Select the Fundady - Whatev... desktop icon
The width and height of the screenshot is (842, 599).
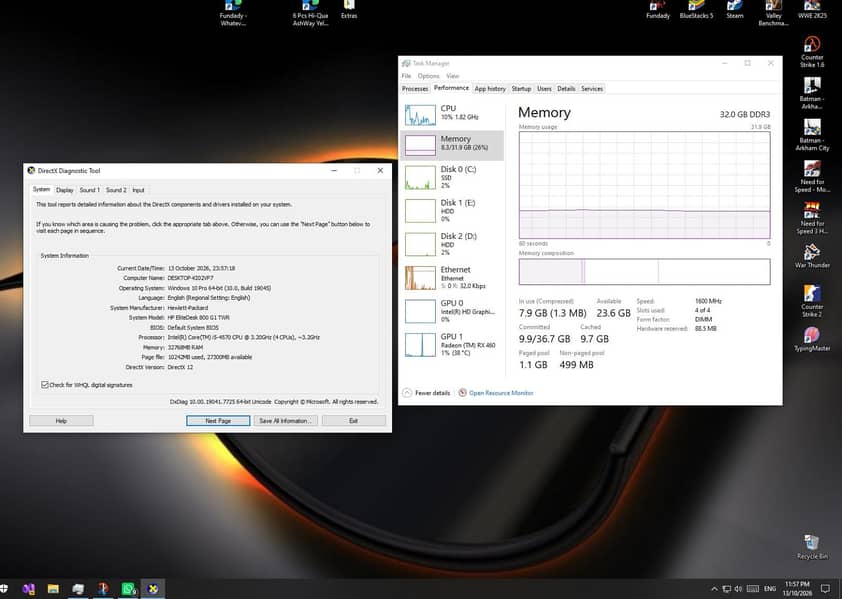233,13
